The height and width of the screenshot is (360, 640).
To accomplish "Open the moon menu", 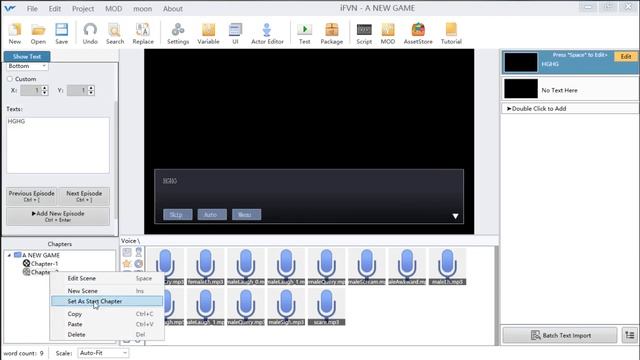I will point(142,9).
